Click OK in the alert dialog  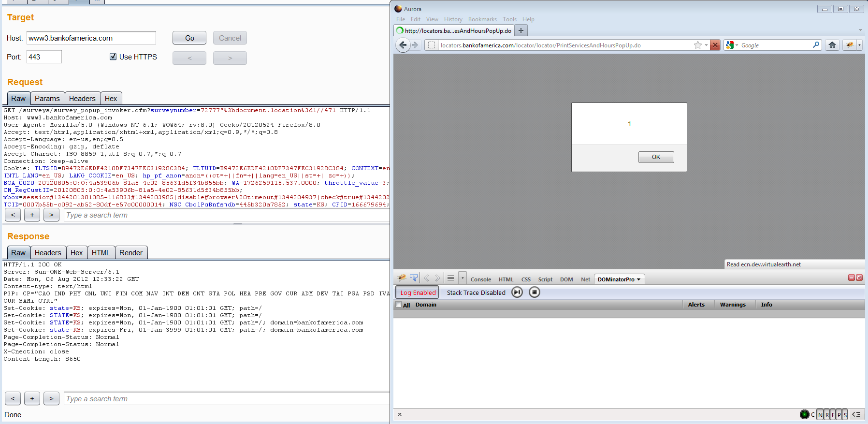[x=656, y=157]
